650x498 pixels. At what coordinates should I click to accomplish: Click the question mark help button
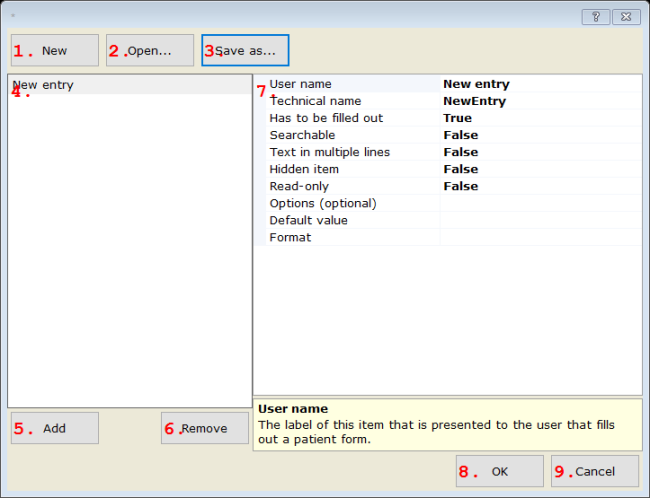point(596,17)
